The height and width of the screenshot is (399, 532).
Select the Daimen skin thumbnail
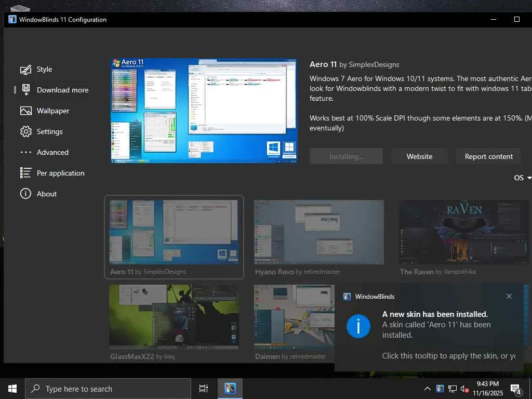(x=294, y=317)
